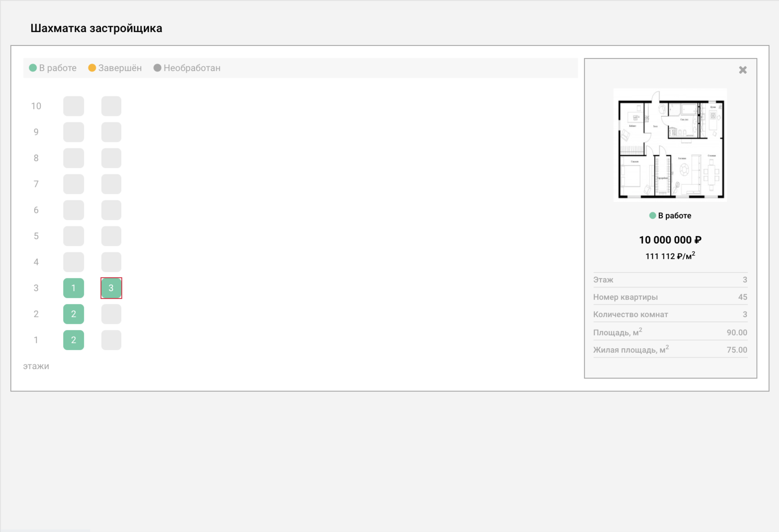This screenshot has height=532, width=779.
Task: Select first gray cell on floor 10
Action: (x=74, y=106)
